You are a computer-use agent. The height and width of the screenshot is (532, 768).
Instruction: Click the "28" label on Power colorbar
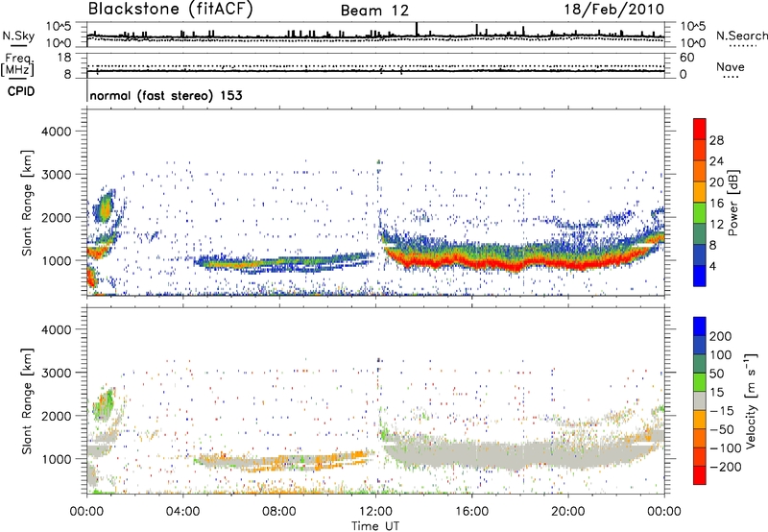pyautogui.click(x=716, y=140)
